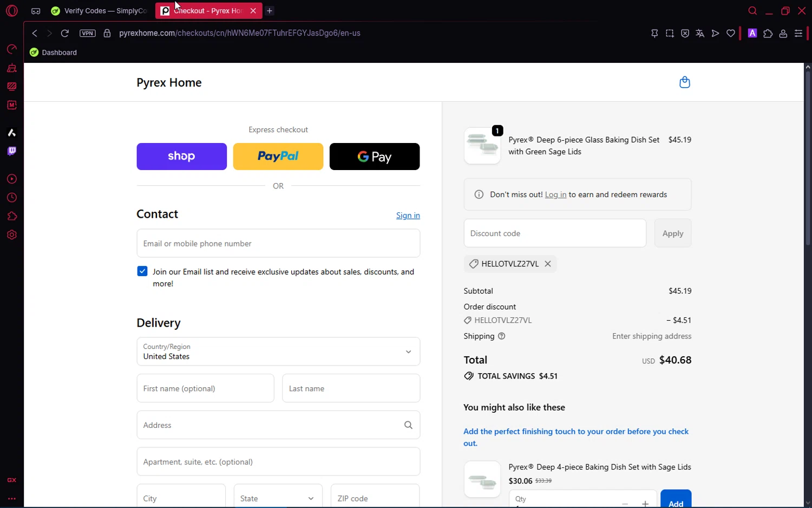The width and height of the screenshot is (812, 508).
Task: Open the sidebar Extensions puzzle icon
Action: click(12, 217)
